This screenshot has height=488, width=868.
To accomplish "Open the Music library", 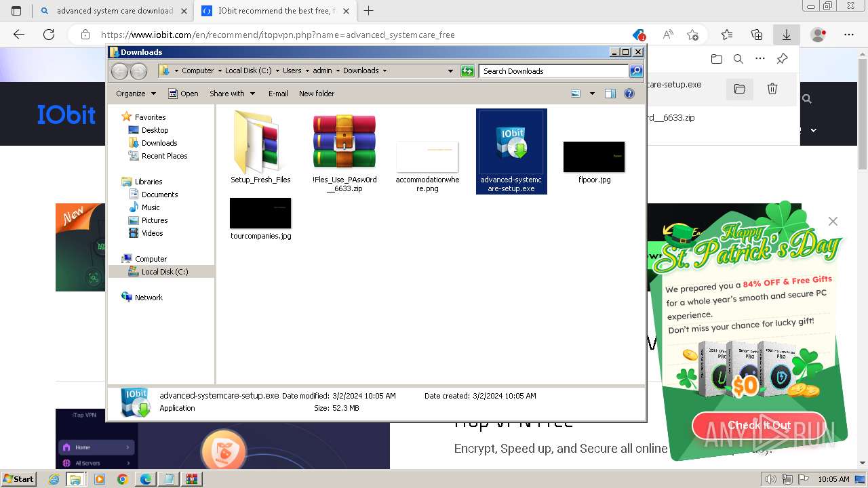I will (151, 207).
